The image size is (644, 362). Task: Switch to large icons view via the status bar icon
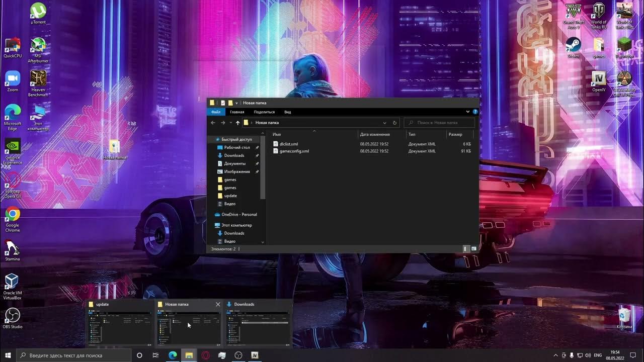click(x=474, y=248)
